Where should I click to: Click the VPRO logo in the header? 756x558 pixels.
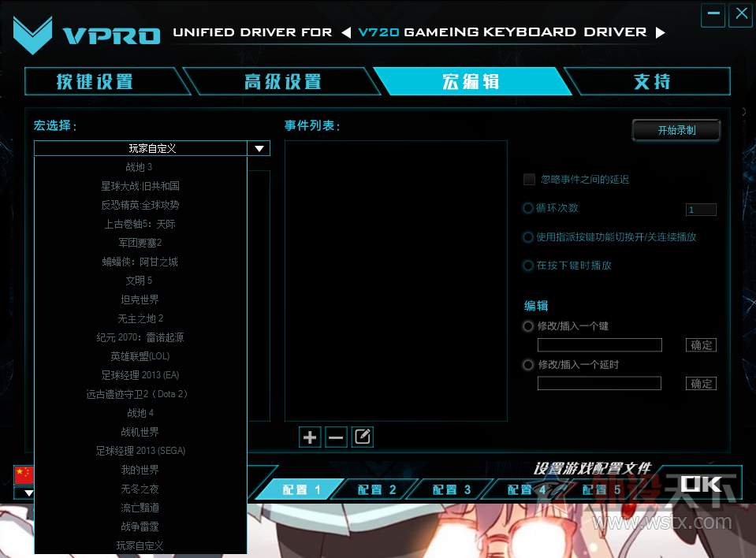point(32,33)
